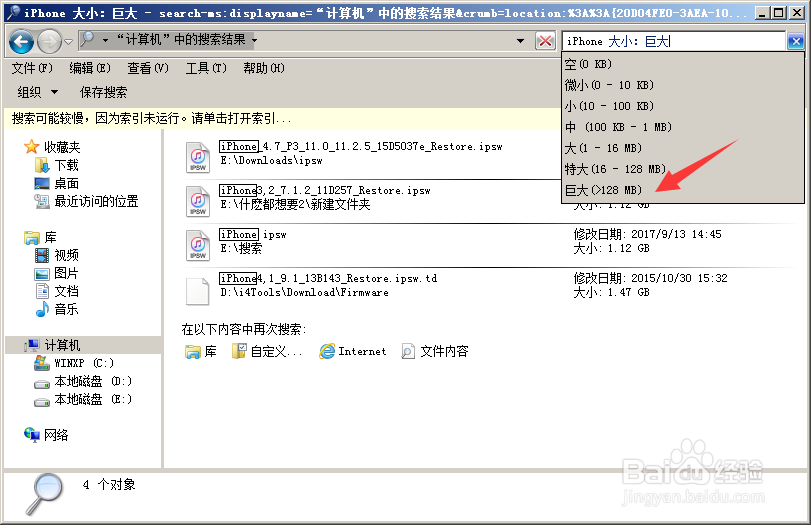811x525 pixels.
Task: Open the 图片 library
Action: pos(57,273)
